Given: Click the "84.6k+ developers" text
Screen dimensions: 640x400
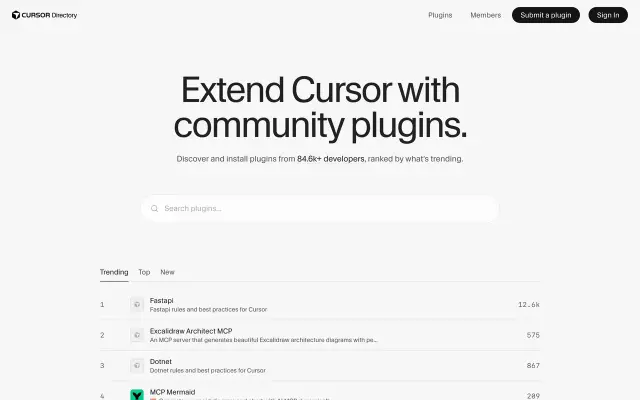Looking at the screenshot, I should point(331,159).
